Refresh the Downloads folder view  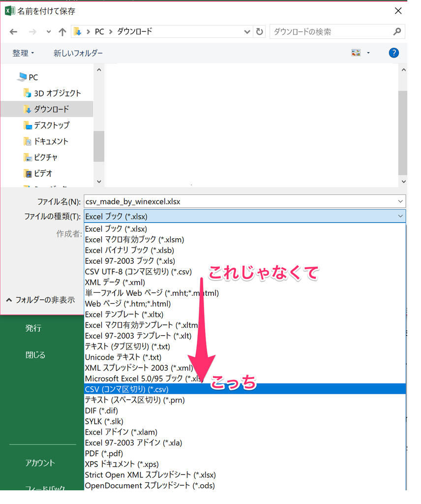(x=260, y=31)
